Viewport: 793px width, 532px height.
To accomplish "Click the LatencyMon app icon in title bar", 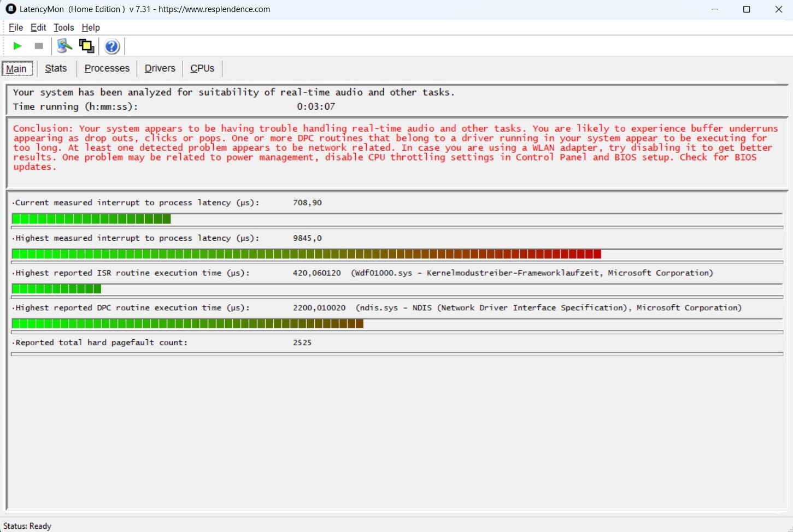I will (11, 9).
